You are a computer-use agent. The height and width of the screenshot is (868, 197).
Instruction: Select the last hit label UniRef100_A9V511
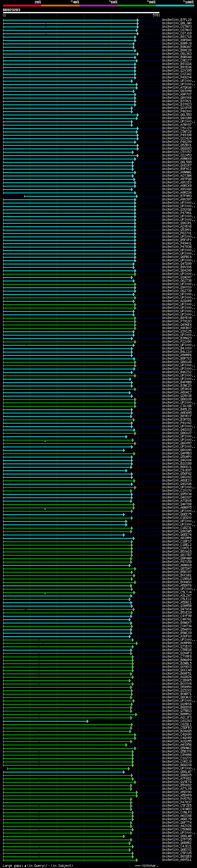click(x=177, y=860)
